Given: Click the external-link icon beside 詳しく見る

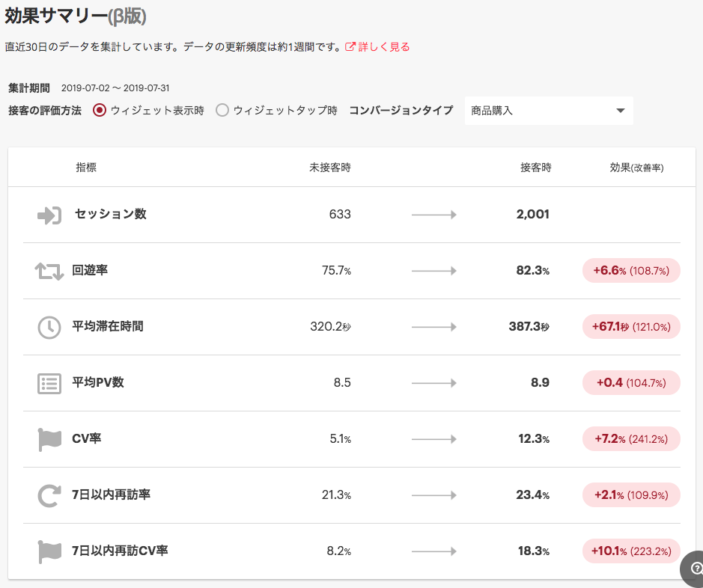Looking at the screenshot, I should tap(350, 46).
